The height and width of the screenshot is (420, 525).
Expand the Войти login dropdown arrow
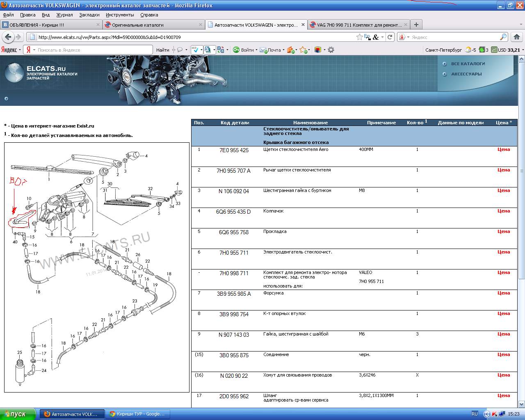point(256,50)
